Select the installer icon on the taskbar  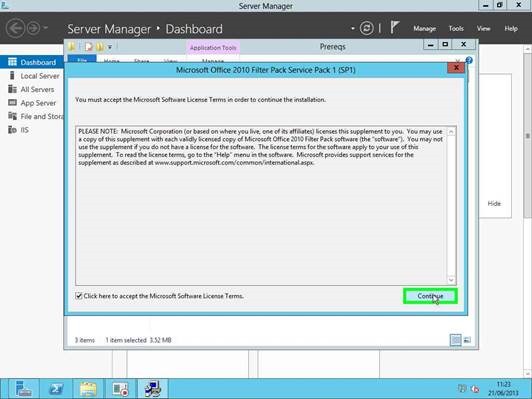[153, 389]
